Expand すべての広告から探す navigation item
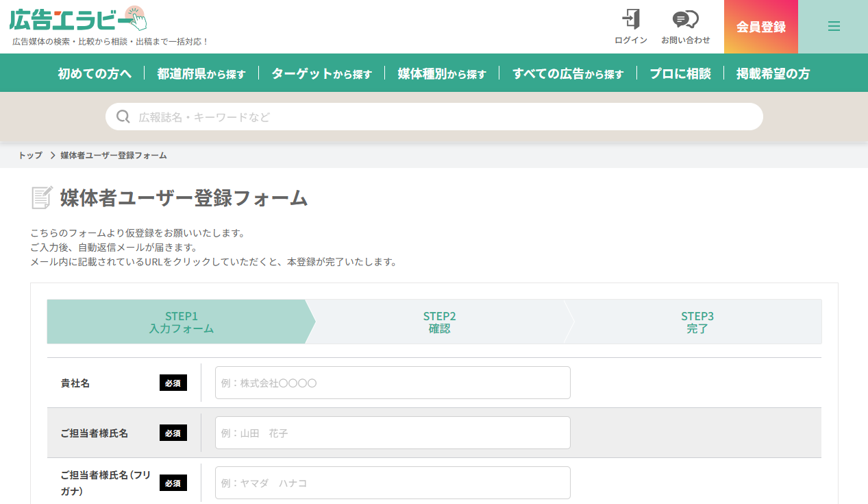868x504 pixels. click(568, 73)
